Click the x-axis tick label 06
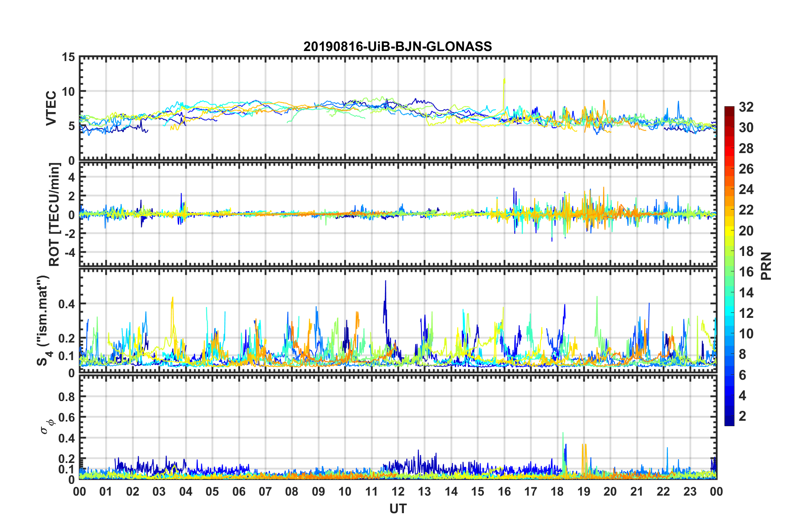The height and width of the screenshot is (532, 796). 239,491
